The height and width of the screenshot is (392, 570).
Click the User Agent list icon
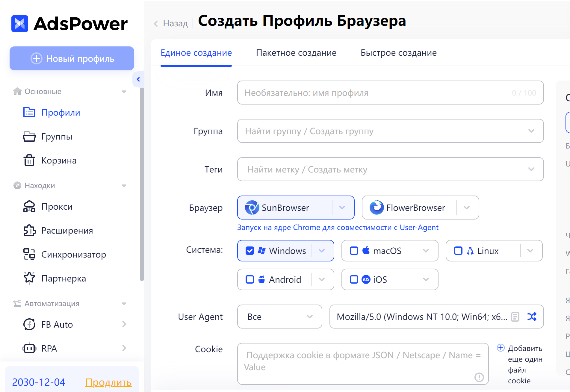[x=515, y=317]
